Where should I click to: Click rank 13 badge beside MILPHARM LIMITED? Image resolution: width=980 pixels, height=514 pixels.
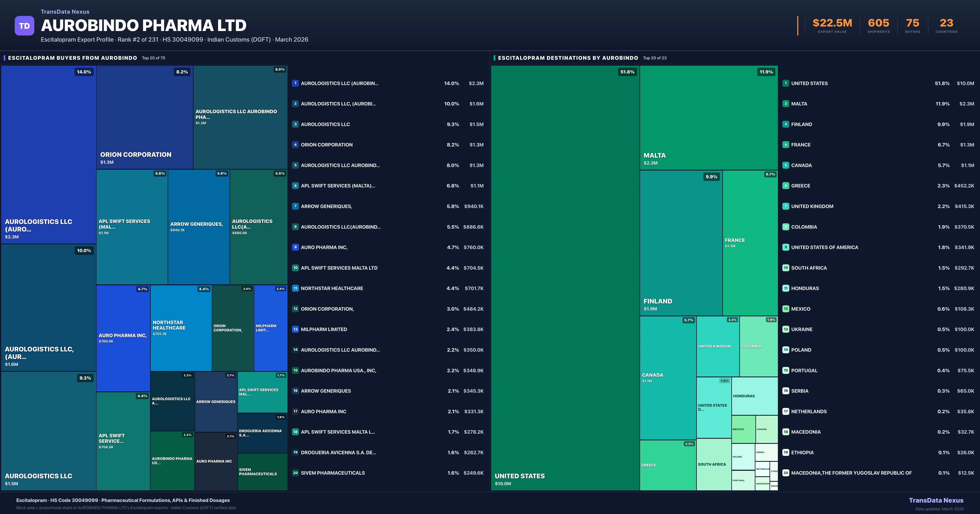click(295, 329)
